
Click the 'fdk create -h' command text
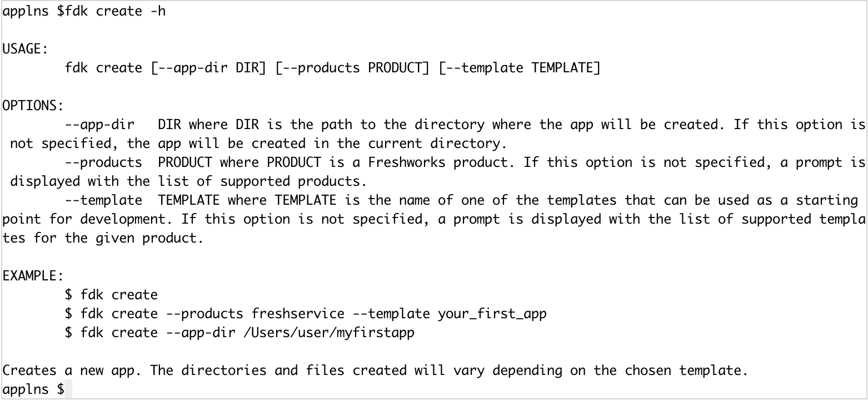(x=115, y=11)
